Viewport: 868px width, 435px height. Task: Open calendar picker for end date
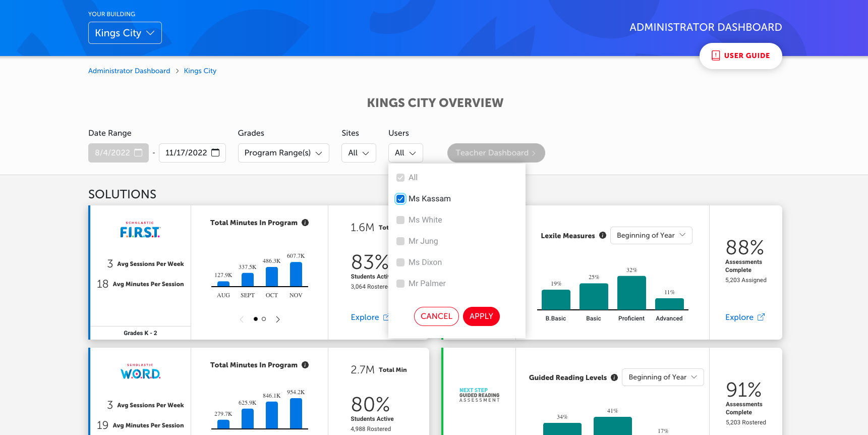215,152
